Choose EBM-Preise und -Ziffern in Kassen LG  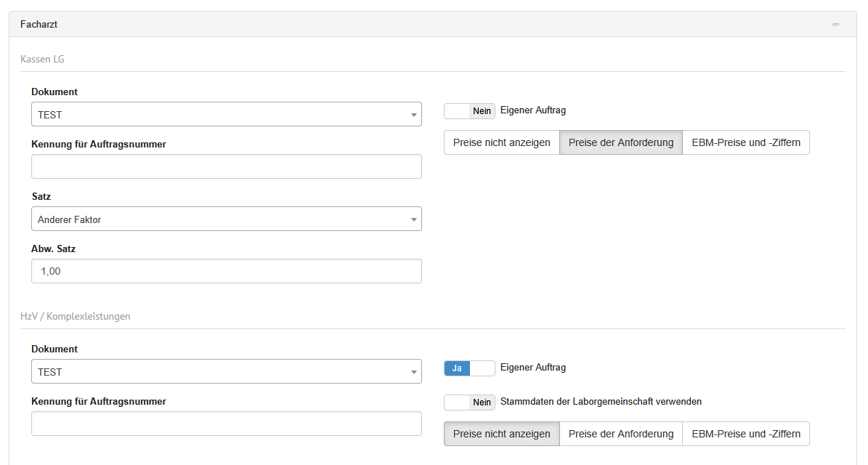click(746, 143)
